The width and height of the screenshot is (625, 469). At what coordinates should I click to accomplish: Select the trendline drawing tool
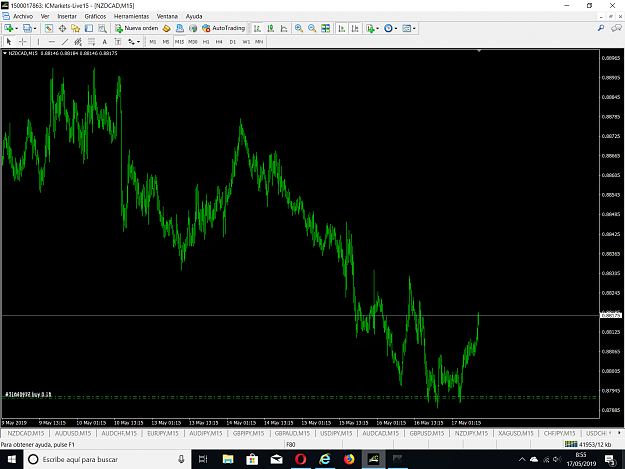point(65,41)
